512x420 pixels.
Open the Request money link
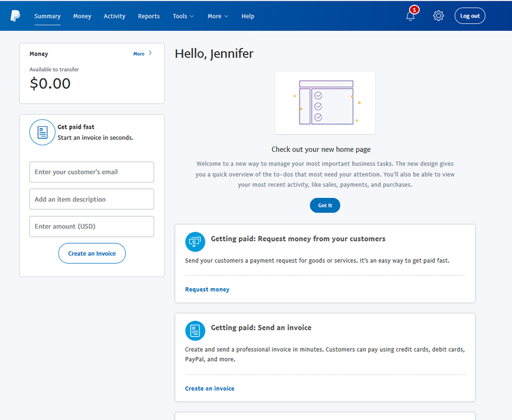(207, 289)
